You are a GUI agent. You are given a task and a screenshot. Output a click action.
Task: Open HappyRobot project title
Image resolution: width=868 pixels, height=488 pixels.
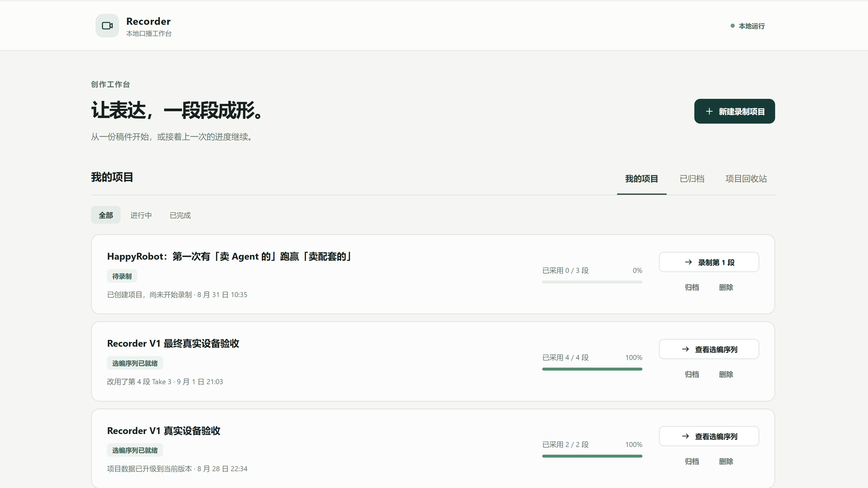click(229, 257)
